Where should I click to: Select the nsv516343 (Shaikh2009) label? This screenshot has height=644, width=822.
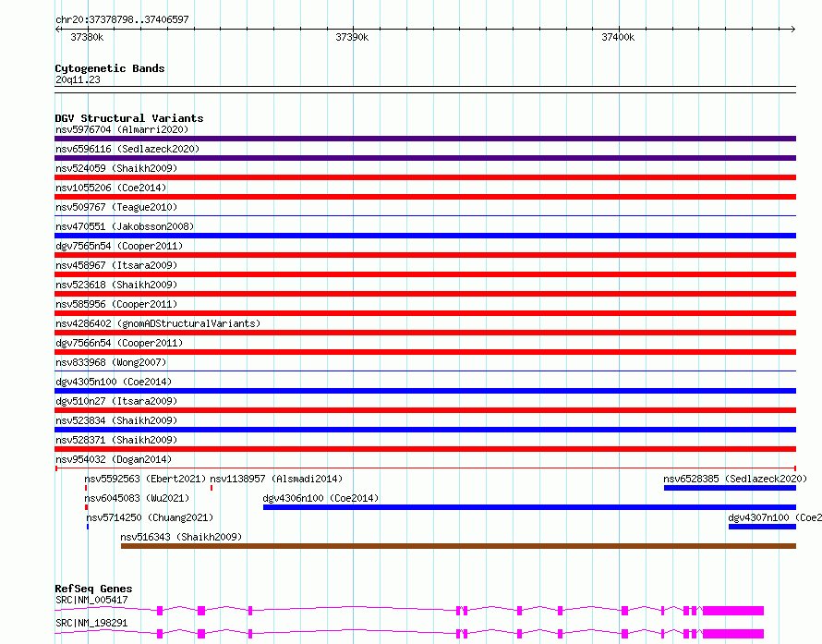(181, 537)
